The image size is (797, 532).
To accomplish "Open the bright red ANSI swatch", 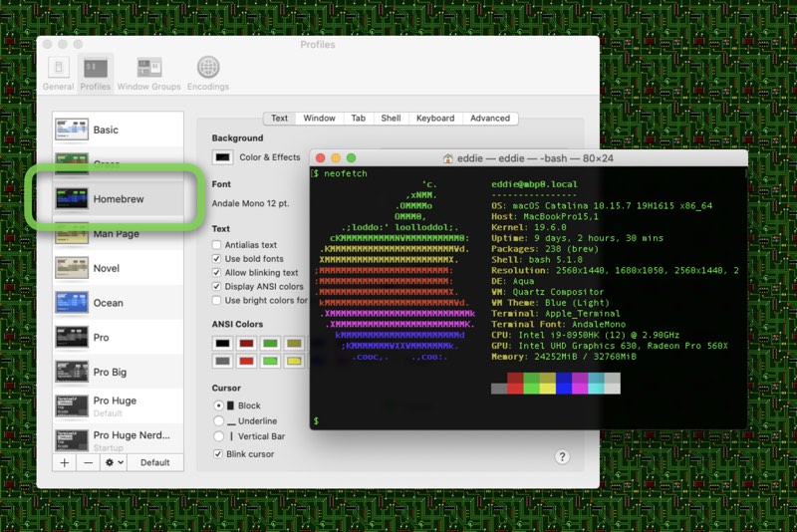I will (x=246, y=362).
